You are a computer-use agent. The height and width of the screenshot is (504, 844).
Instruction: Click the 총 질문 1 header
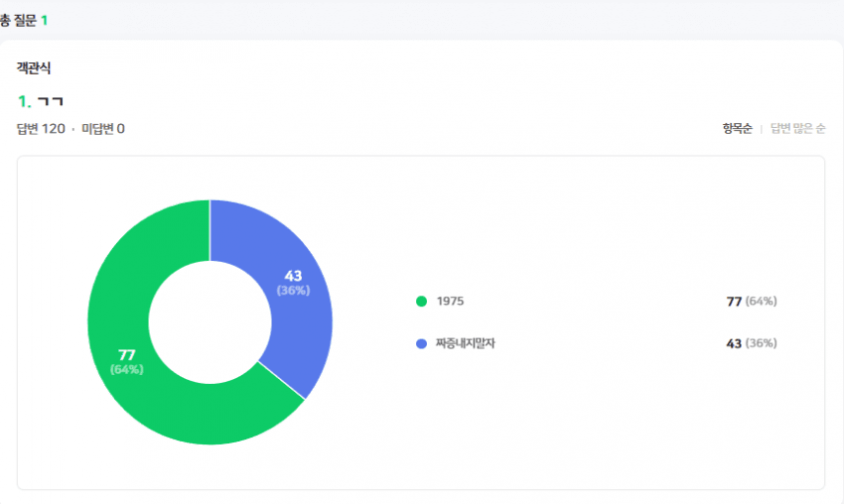[23, 21]
